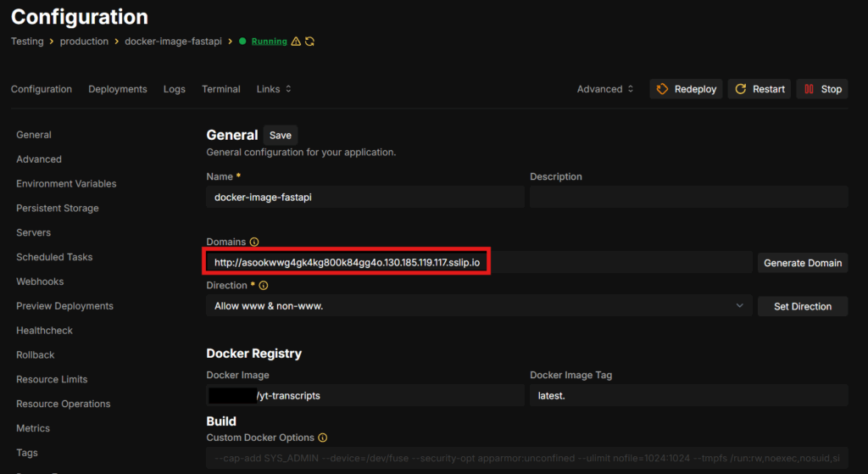Click Set Direction button
Viewport: 868px width, 474px height.
pos(803,306)
